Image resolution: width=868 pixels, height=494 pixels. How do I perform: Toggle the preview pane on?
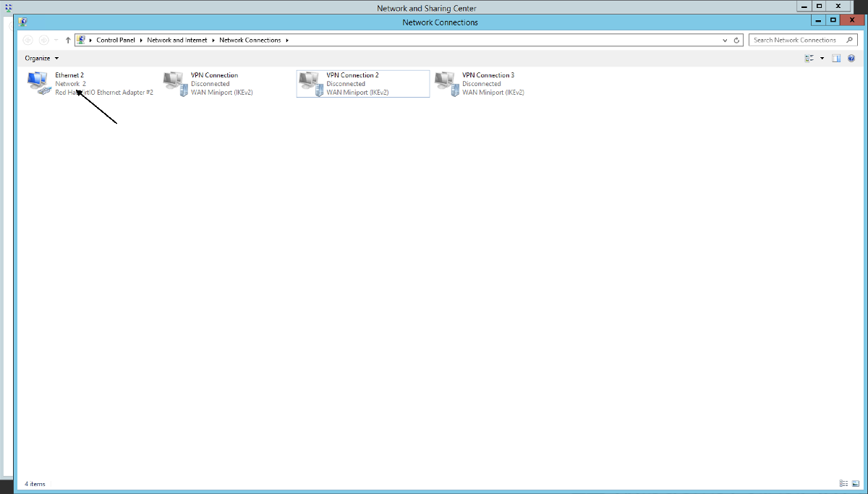tap(836, 58)
